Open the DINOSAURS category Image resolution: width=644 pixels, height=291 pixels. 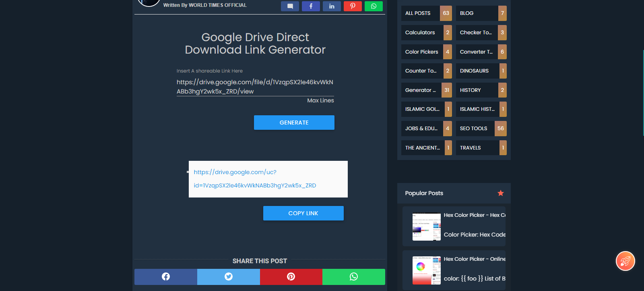[x=481, y=71]
